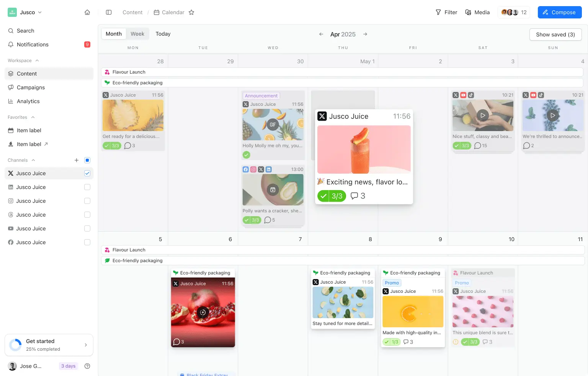Open Content in the sidebar
Image resolution: width=588 pixels, height=376 pixels.
tap(49, 74)
